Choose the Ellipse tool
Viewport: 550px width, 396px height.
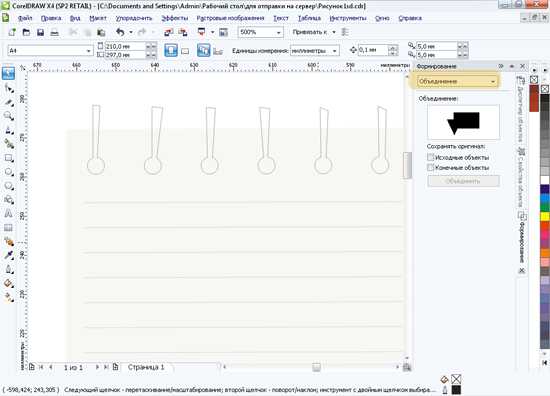[x=8, y=172]
